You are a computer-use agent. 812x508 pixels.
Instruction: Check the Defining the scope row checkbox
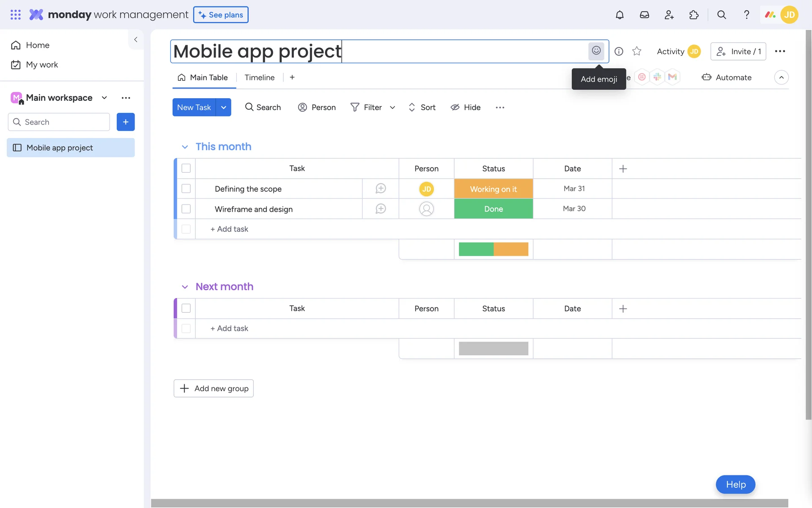(186, 189)
